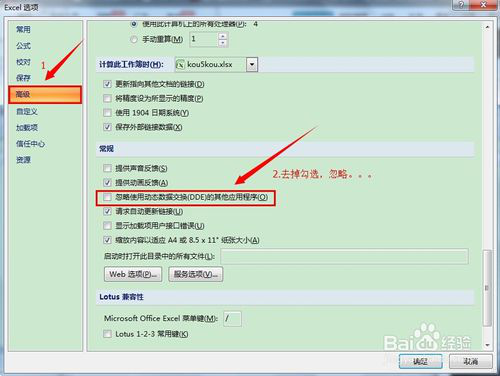Viewport: 500px width, 376px height.
Task: Click the 服务选项 button
Action: point(196,274)
